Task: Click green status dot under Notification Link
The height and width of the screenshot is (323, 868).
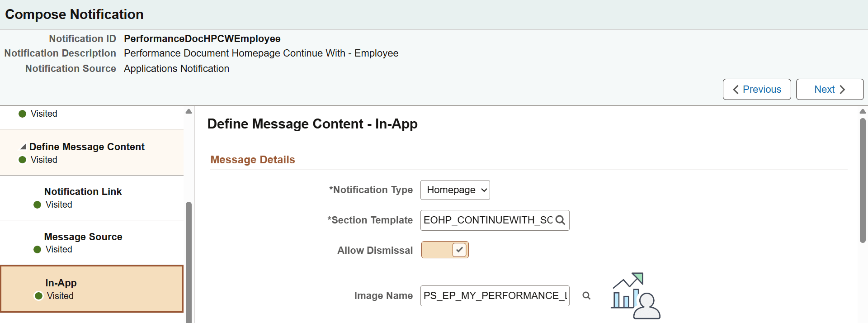Action: click(38, 205)
